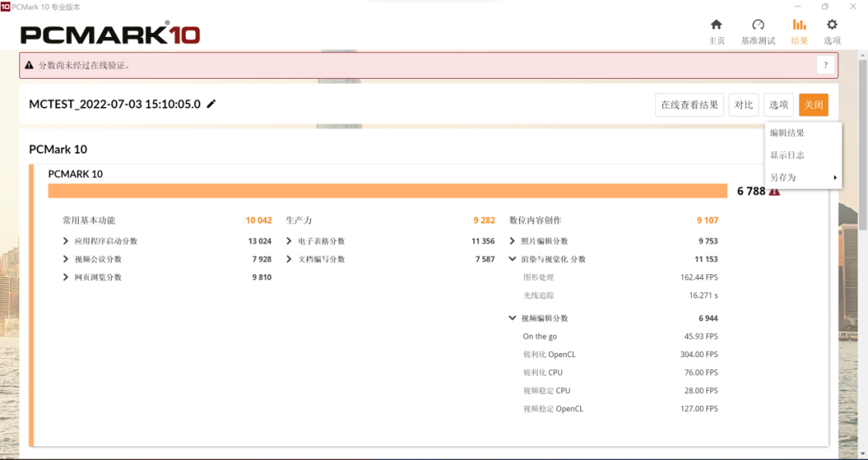The image size is (868, 460).
Task: Click the PCMark 10 app icon in title bar
Action: tap(6, 6)
